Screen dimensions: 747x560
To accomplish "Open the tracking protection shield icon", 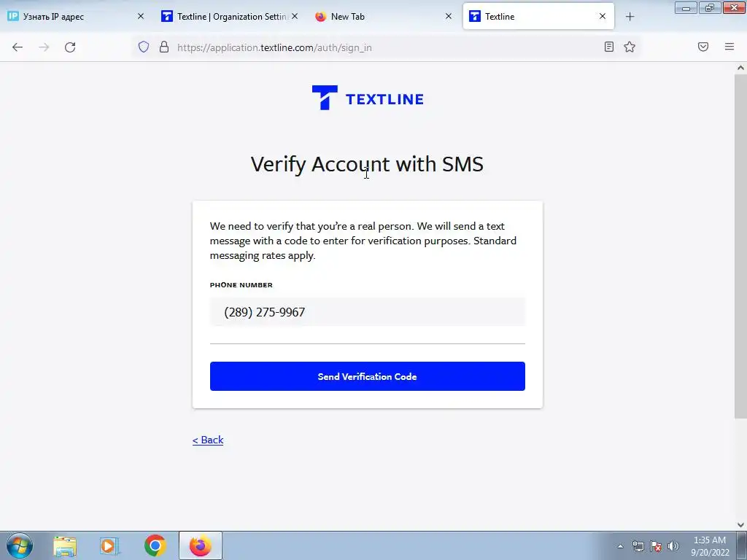I will [144, 47].
